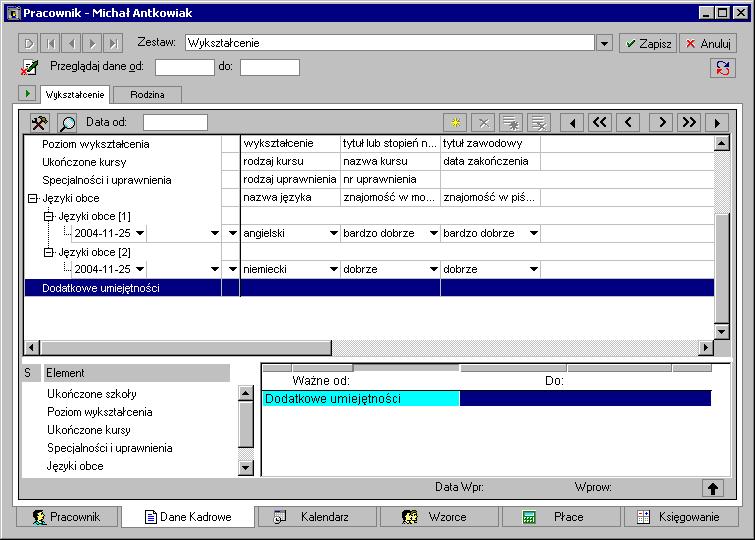Viewport: 755px width, 540px height.
Task: Click the do date input field
Action: (x=270, y=67)
